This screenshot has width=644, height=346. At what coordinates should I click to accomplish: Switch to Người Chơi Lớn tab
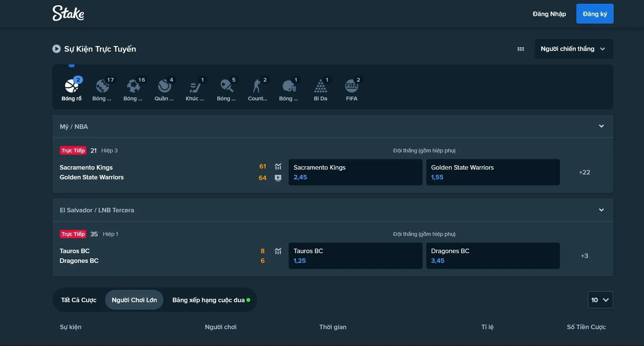tap(134, 300)
